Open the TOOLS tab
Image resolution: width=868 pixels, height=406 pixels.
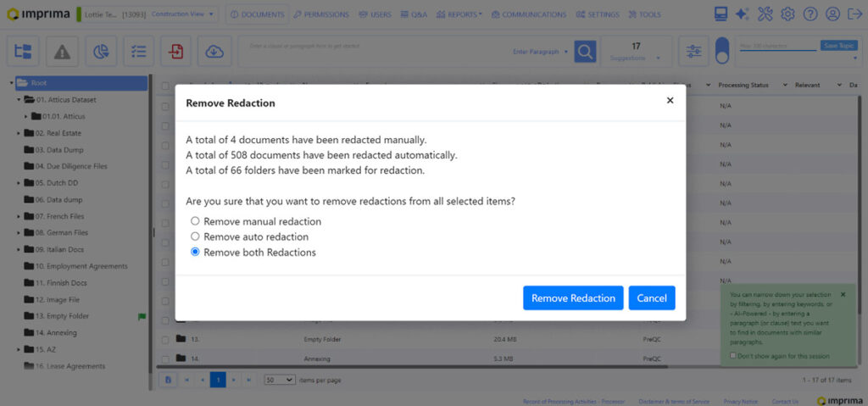pyautogui.click(x=645, y=14)
